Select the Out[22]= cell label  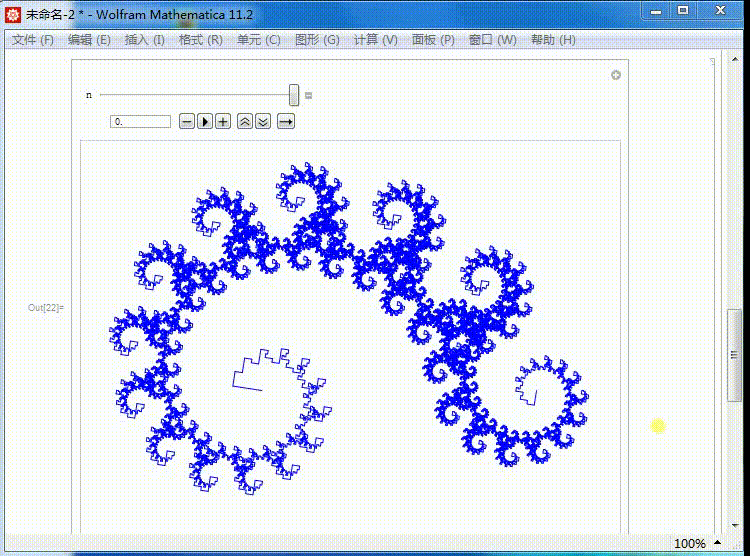(x=45, y=308)
